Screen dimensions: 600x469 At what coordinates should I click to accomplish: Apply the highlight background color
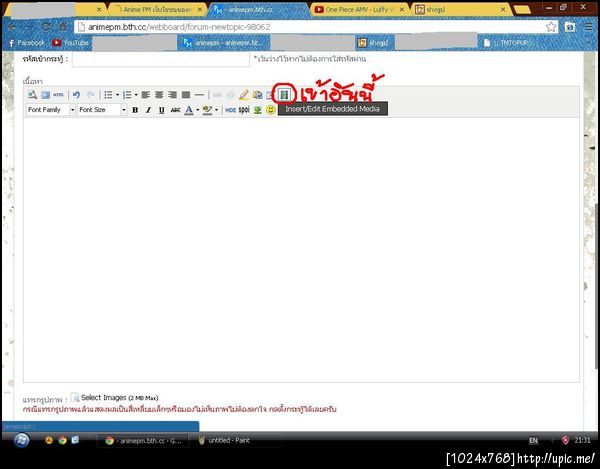(207, 110)
